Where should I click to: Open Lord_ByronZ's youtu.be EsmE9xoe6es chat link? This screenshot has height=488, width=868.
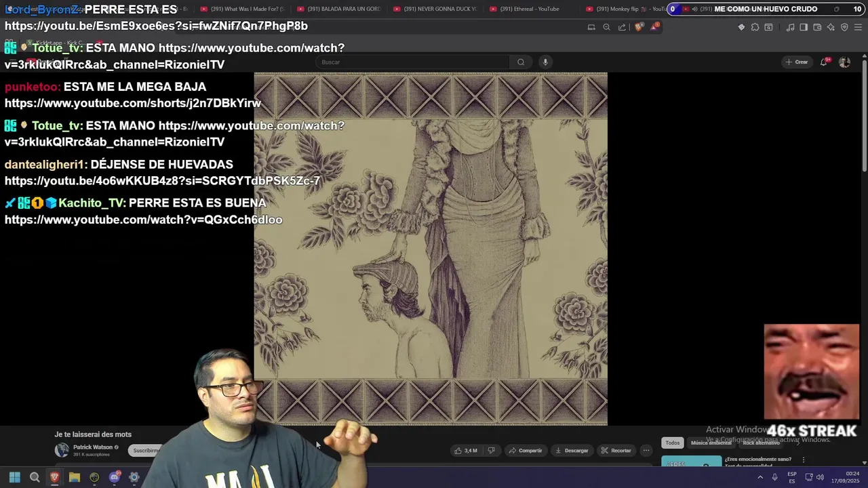156,26
